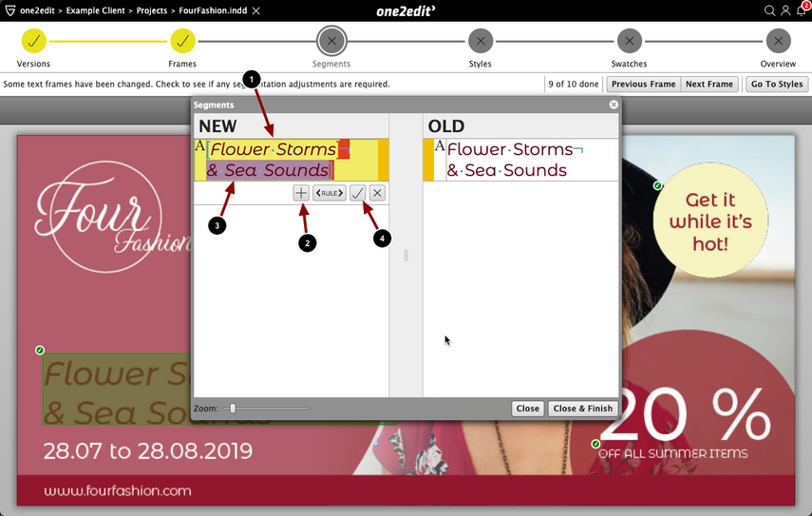Screen dimensions: 812x516
Task: Click the OLD '& Sea Sounds' text
Action: pyautogui.click(x=506, y=170)
